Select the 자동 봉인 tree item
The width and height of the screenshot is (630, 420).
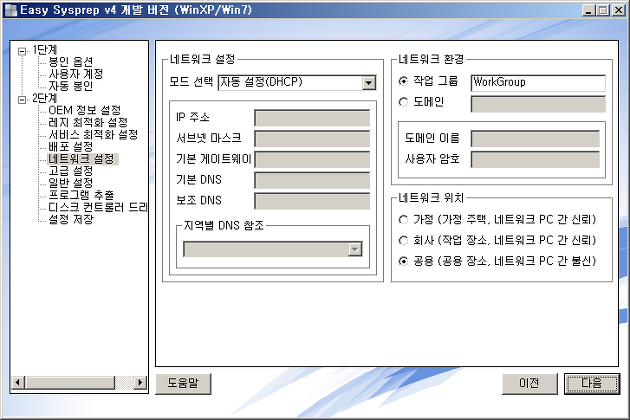[71, 86]
